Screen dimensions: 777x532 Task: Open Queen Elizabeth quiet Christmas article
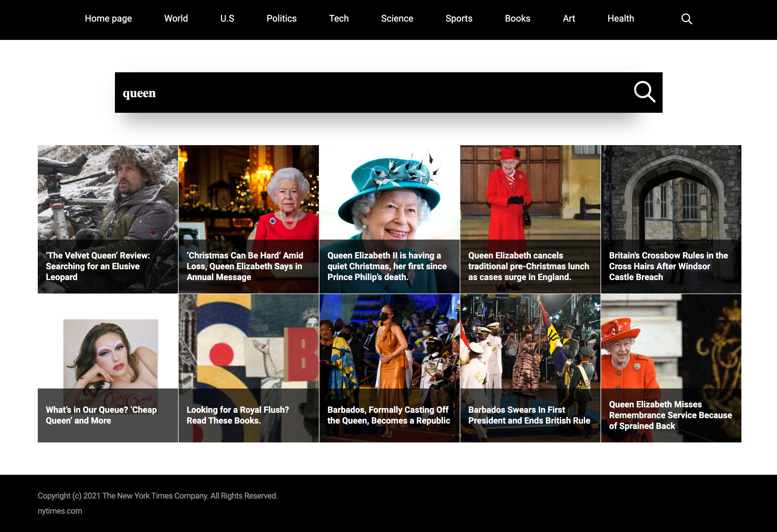389,219
